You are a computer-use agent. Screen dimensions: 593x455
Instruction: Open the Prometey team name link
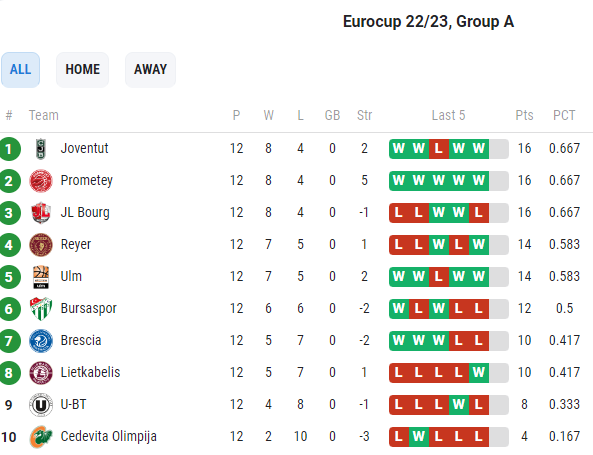click(87, 180)
